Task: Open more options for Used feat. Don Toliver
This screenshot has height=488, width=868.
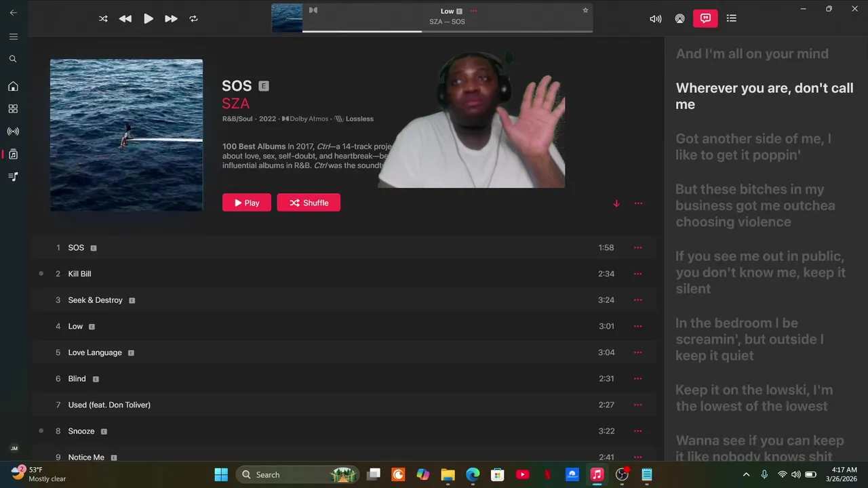Action: [637, 405]
